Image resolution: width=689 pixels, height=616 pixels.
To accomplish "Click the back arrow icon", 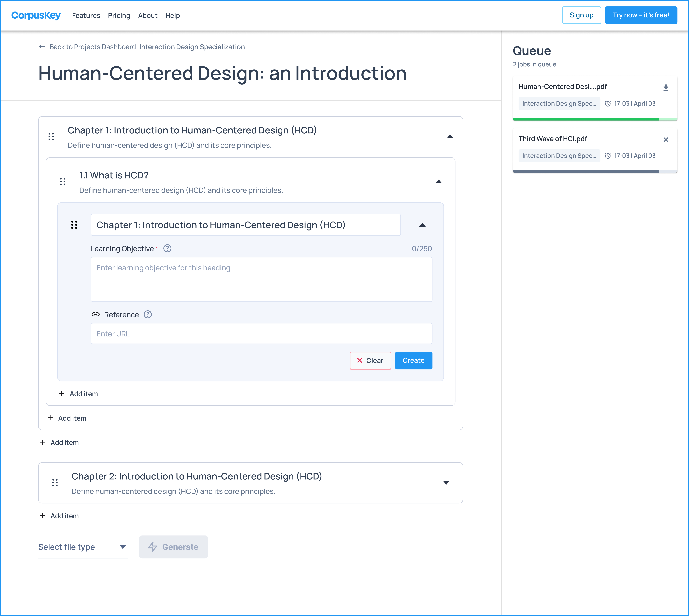I will [42, 47].
